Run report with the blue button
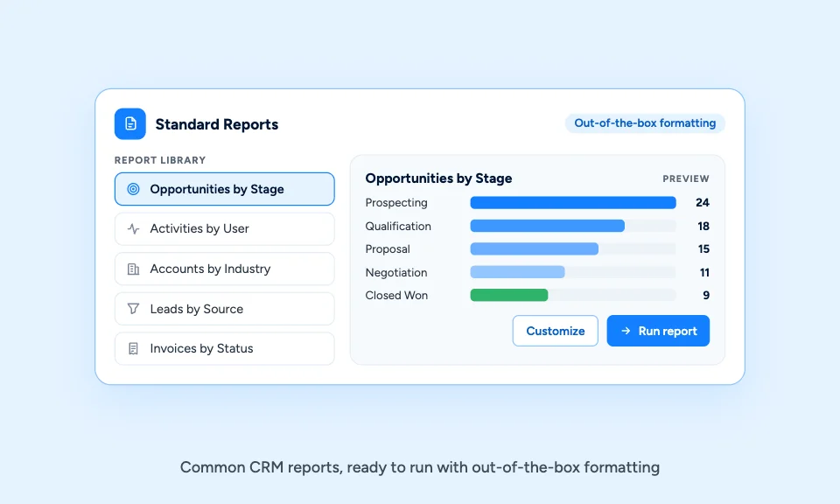 [x=658, y=331]
